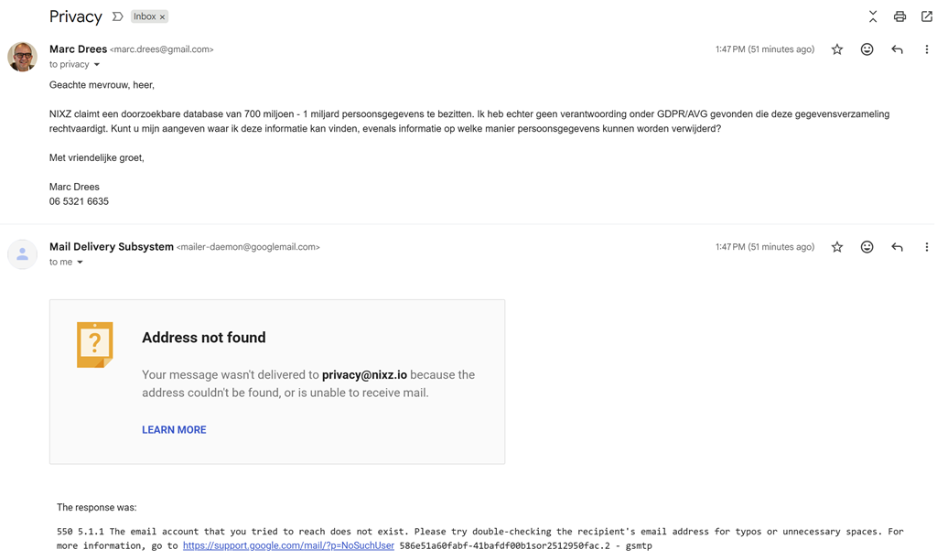Click the Mail Delivery Subsystem avatar

[x=22, y=254]
